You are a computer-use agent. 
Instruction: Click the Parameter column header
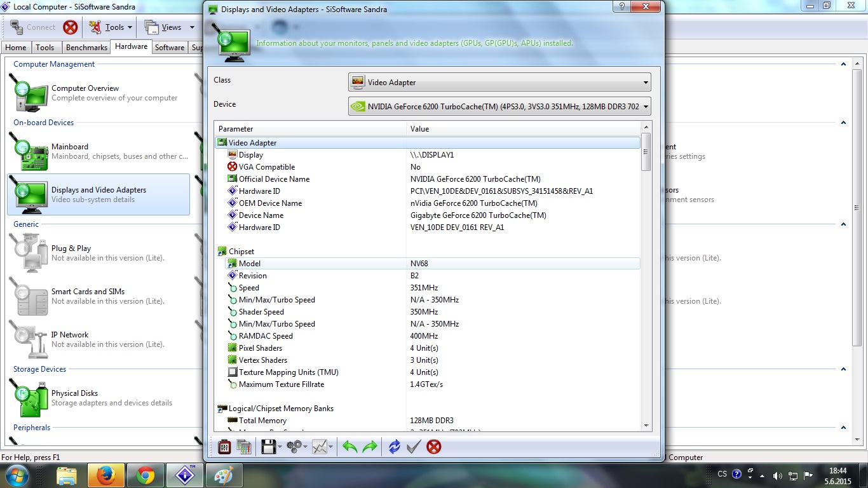tap(310, 129)
